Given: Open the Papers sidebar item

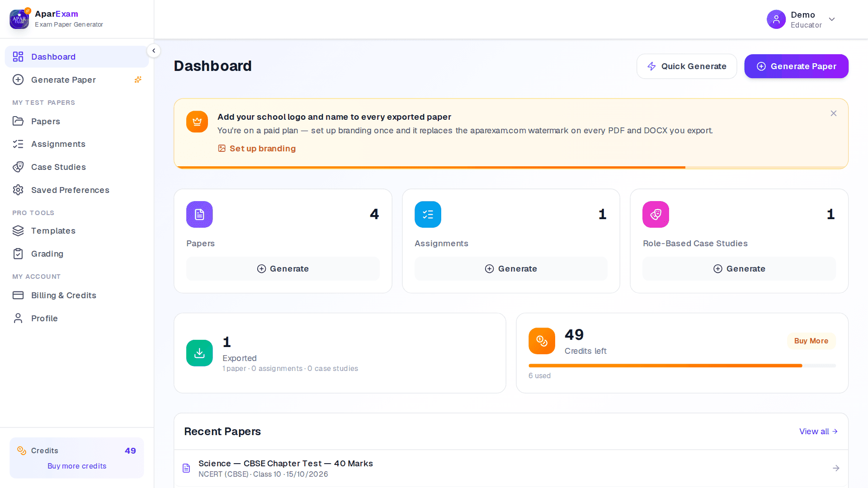Looking at the screenshot, I should pos(77,121).
